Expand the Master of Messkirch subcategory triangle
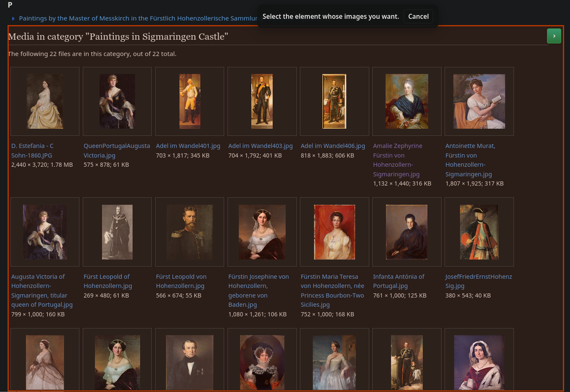 [13, 18]
